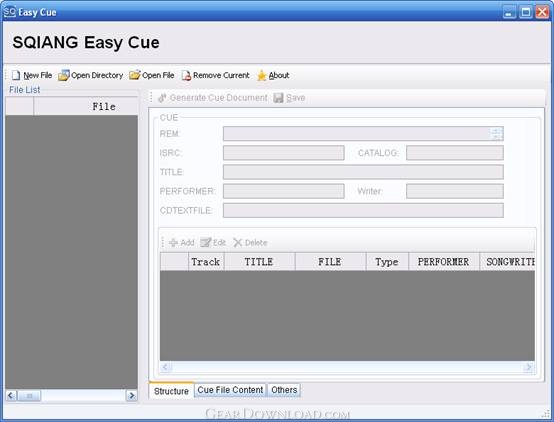Click the file list's right scroll arrow

click(131, 395)
